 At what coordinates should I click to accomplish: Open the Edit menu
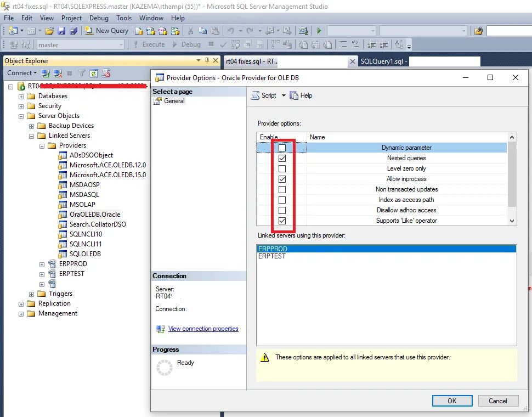(27, 18)
